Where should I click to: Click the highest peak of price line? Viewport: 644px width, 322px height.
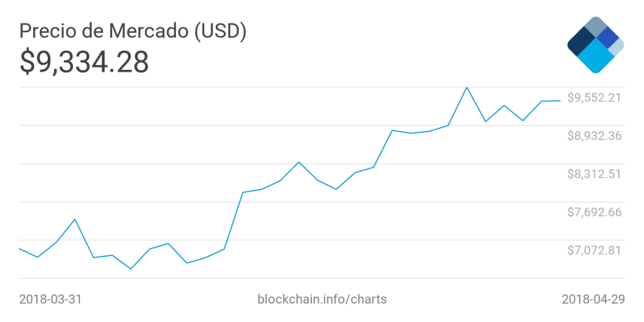(x=467, y=87)
